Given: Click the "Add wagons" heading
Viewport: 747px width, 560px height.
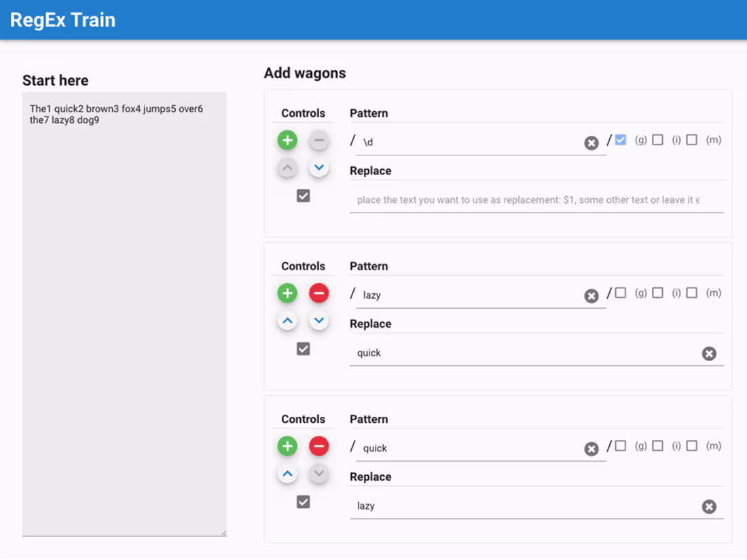Looking at the screenshot, I should [x=305, y=73].
